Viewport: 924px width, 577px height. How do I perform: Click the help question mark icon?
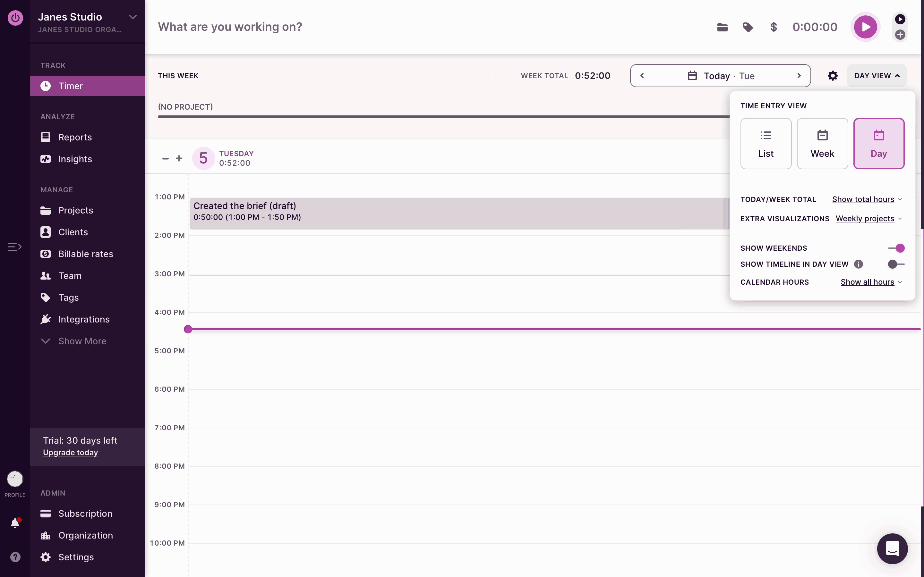tap(15, 557)
